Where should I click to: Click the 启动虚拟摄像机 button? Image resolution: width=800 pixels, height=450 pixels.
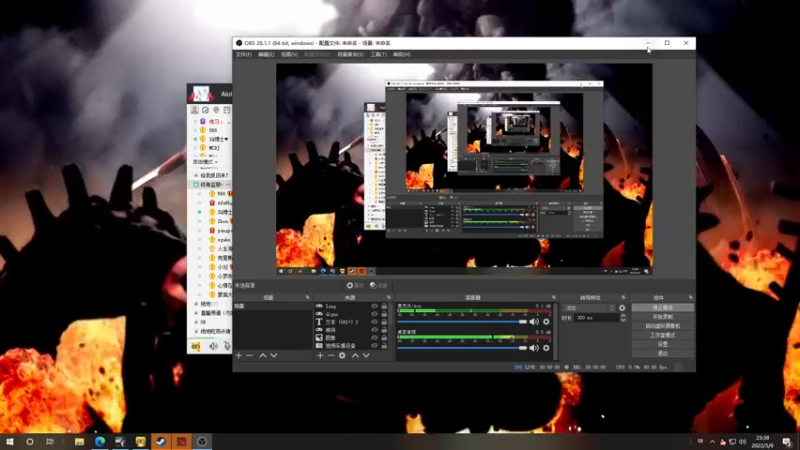tap(662, 326)
